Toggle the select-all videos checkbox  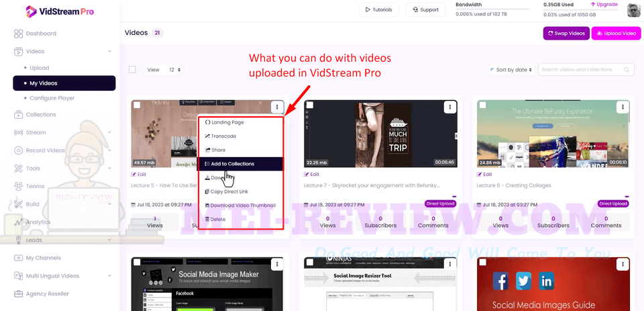pyautogui.click(x=132, y=70)
